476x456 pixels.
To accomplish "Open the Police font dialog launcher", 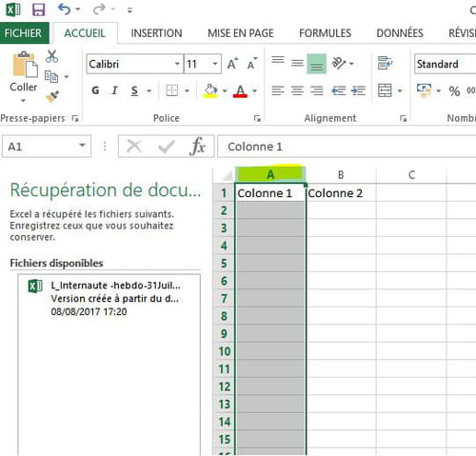I will (x=257, y=119).
